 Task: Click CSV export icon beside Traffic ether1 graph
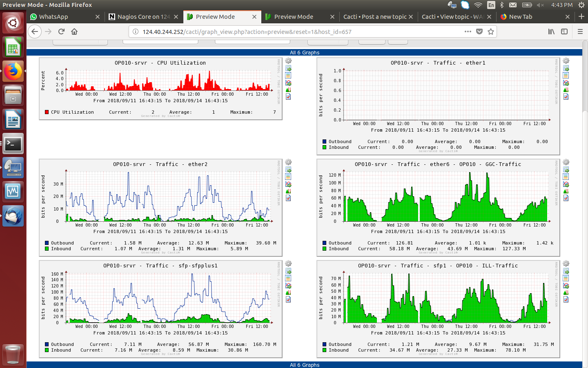[566, 68]
